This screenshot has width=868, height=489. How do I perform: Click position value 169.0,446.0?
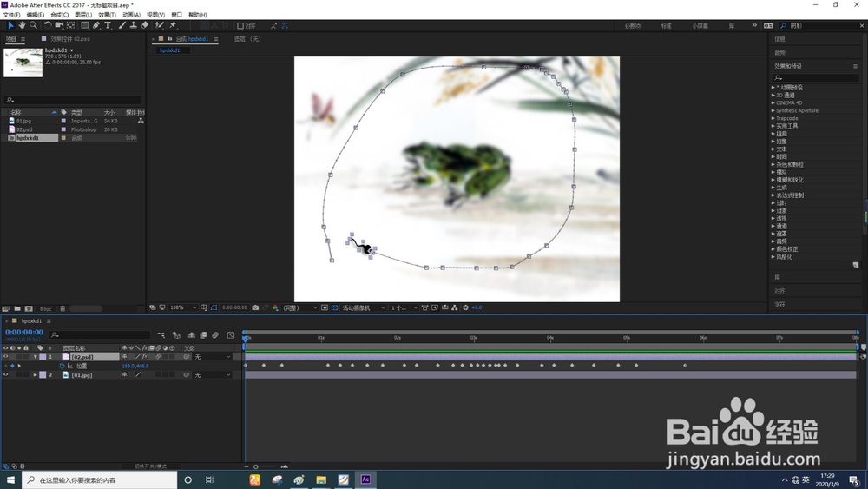(135, 366)
